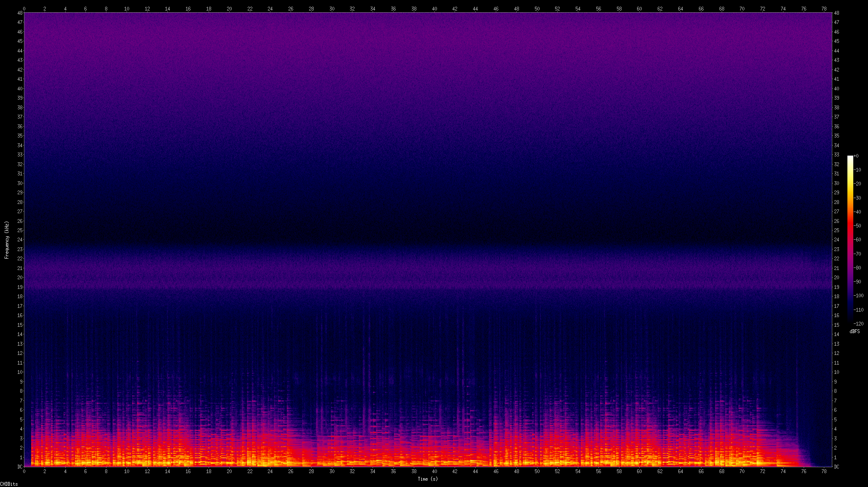868x487 pixels.
Task: Click the 60 second tick on the bottom time axis
Action: click(640, 471)
